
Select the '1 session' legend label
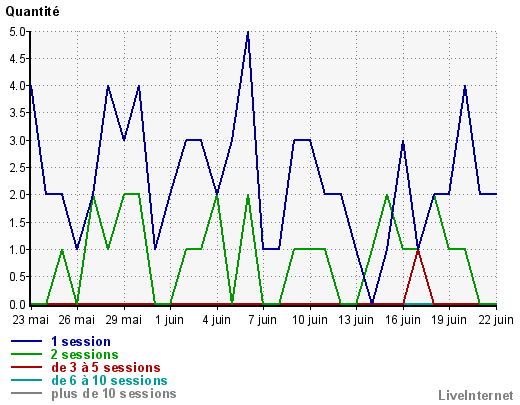(81, 342)
